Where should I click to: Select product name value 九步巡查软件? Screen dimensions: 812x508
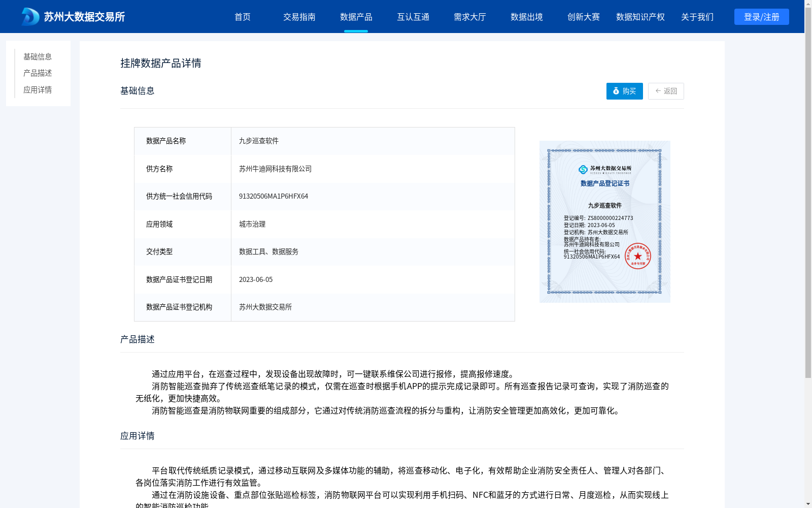point(259,141)
